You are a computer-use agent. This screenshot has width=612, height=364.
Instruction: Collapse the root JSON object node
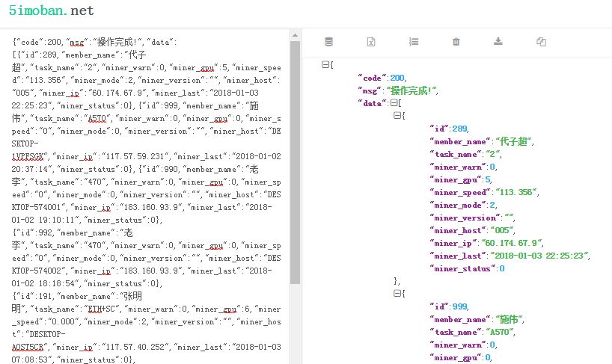click(325, 64)
